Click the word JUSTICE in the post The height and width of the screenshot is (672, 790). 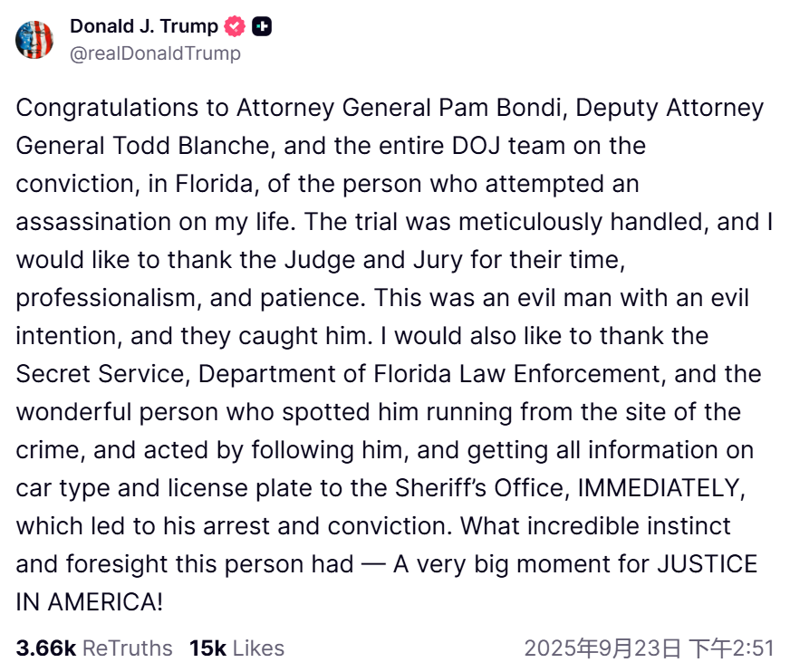pyautogui.click(x=708, y=564)
